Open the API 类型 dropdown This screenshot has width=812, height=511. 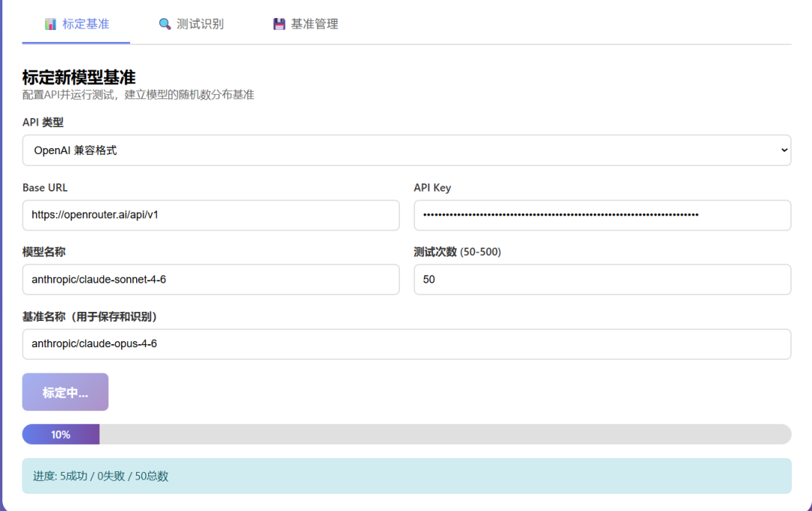click(407, 150)
